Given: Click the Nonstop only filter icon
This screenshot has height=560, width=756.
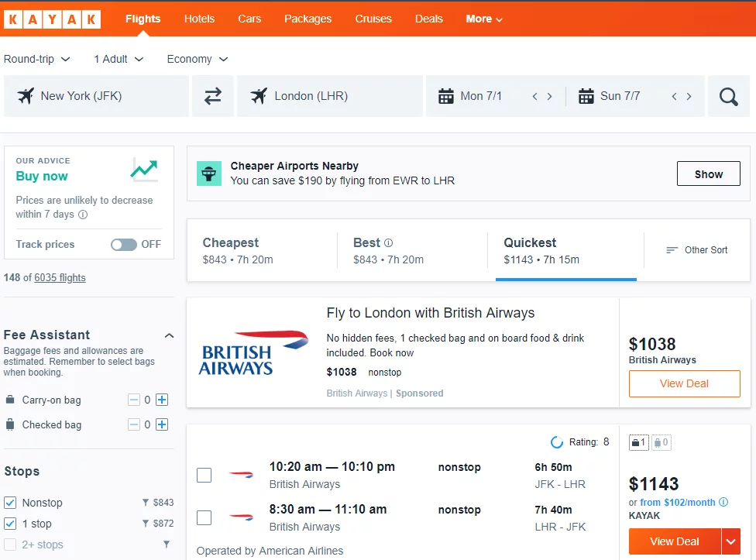Looking at the screenshot, I should [145, 503].
